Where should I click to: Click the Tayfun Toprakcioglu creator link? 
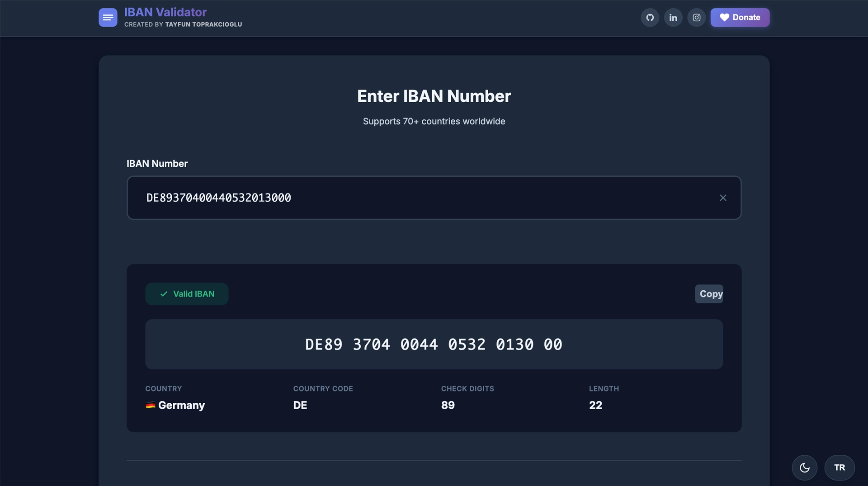203,24
